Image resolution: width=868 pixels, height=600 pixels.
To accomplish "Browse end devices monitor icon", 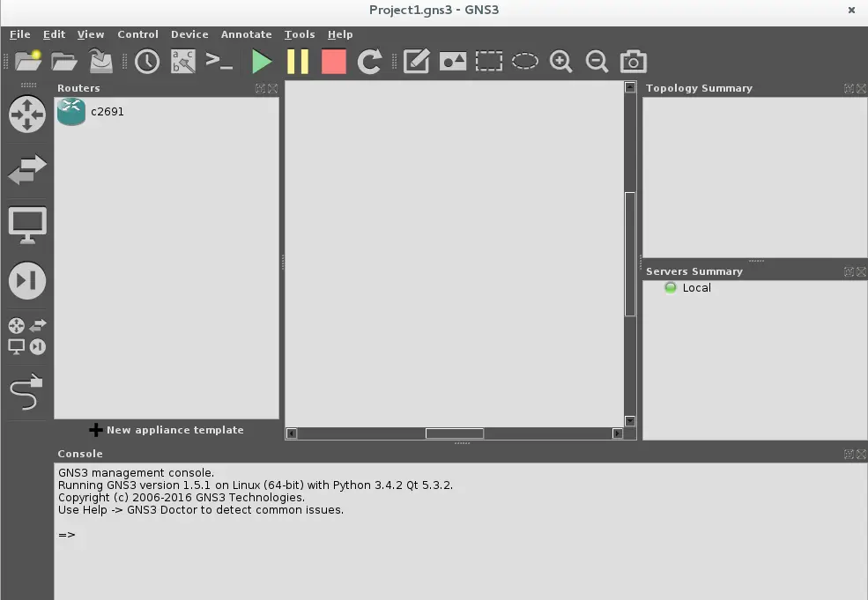I will pos(27,225).
